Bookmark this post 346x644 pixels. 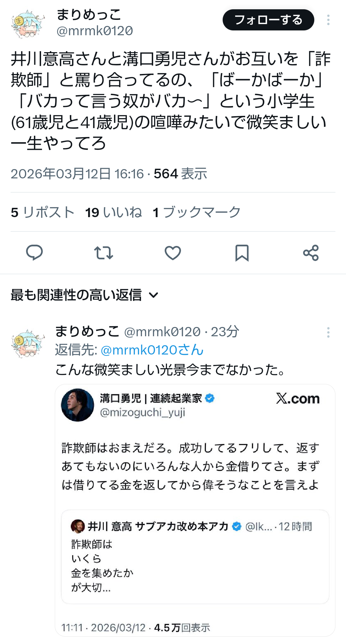(x=242, y=253)
